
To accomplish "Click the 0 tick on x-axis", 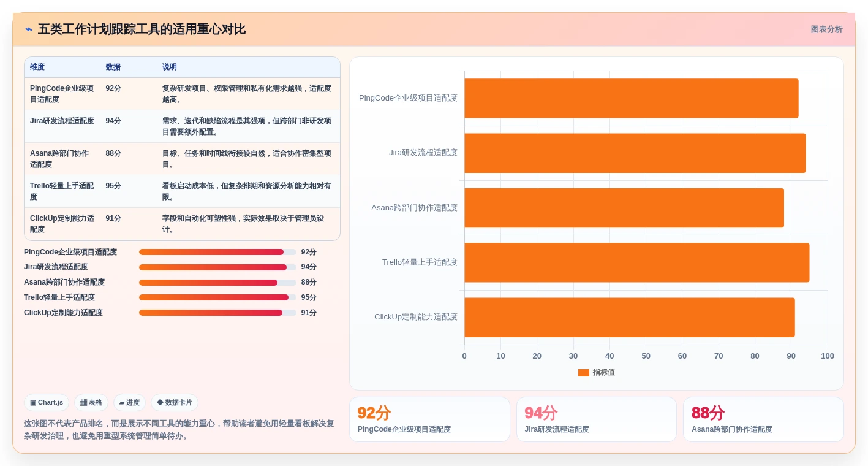I will (464, 356).
